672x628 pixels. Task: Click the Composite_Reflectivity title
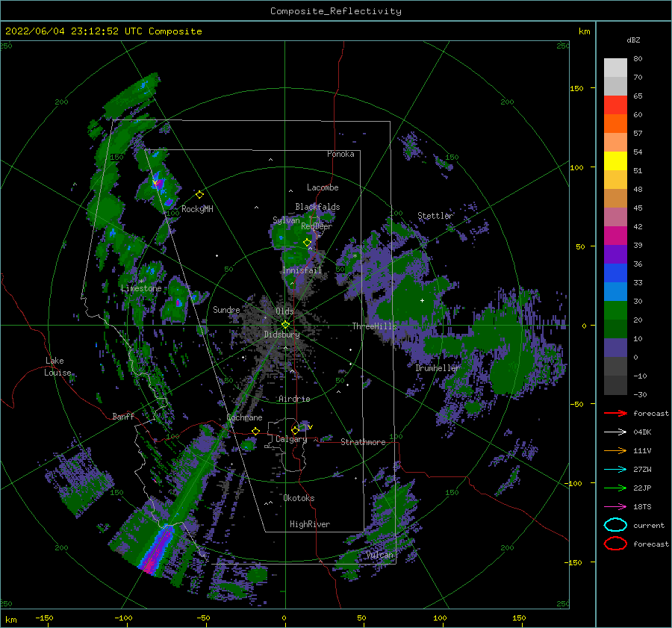[335, 11]
